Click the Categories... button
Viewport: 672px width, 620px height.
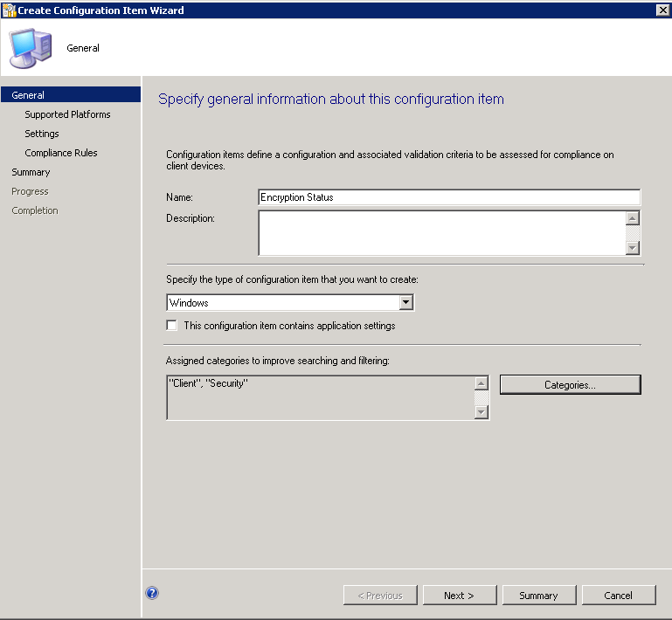pos(570,385)
